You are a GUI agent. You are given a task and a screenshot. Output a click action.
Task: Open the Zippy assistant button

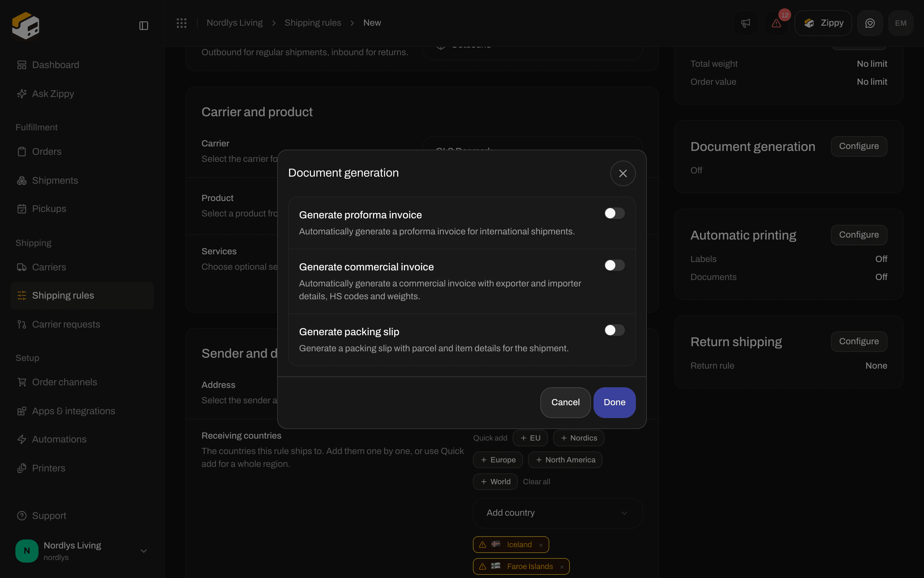point(823,23)
